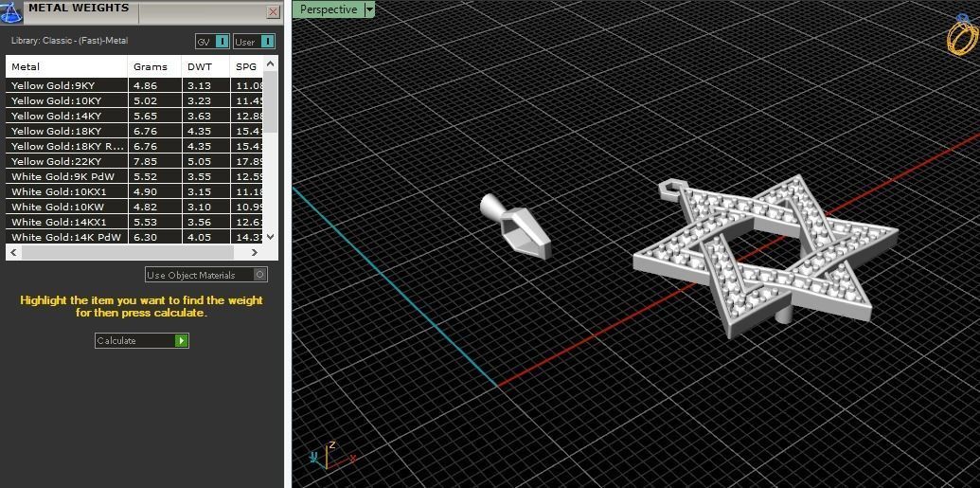Click the 4.86 grams cell

pyautogui.click(x=154, y=85)
